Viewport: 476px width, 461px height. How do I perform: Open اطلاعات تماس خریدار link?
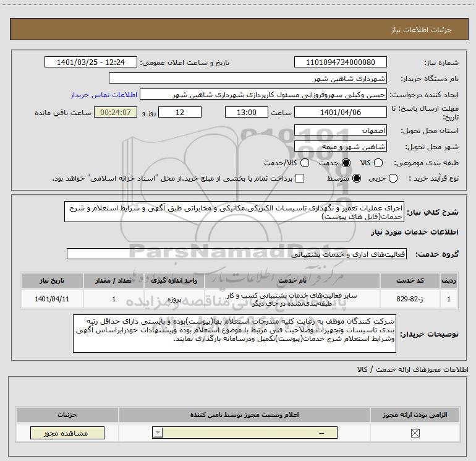[x=104, y=95]
